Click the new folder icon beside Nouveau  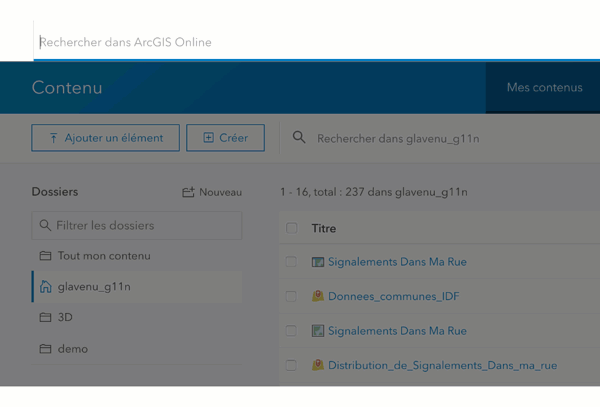pyautogui.click(x=188, y=192)
